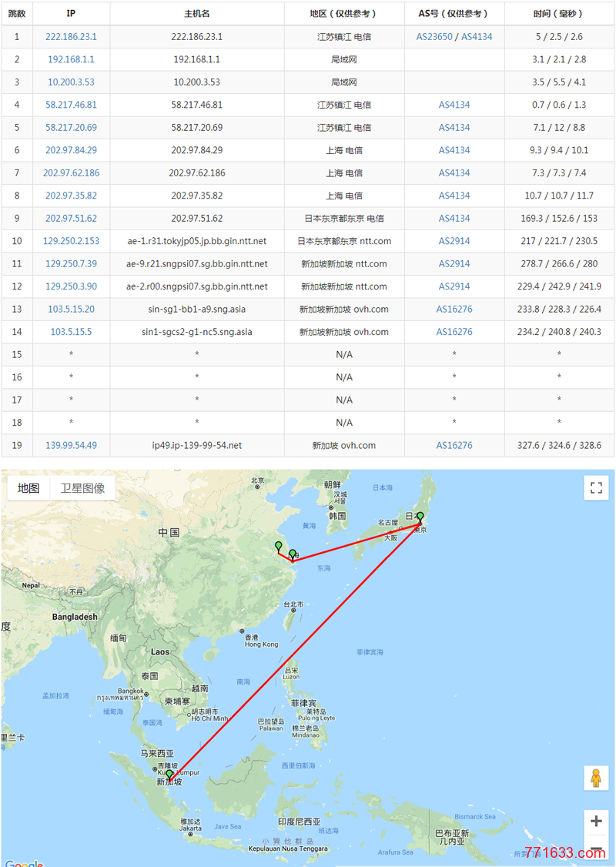Select the time value 217 / 221.7 / 230.5

(x=560, y=241)
